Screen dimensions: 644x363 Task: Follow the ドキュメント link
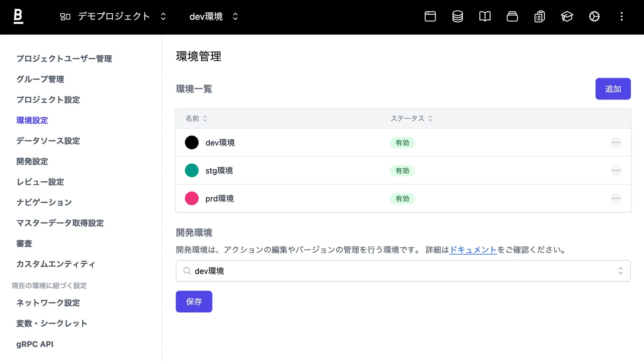473,250
